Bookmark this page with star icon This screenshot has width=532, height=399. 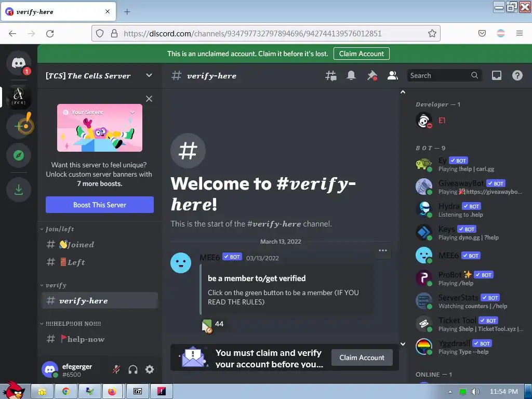(432, 33)
